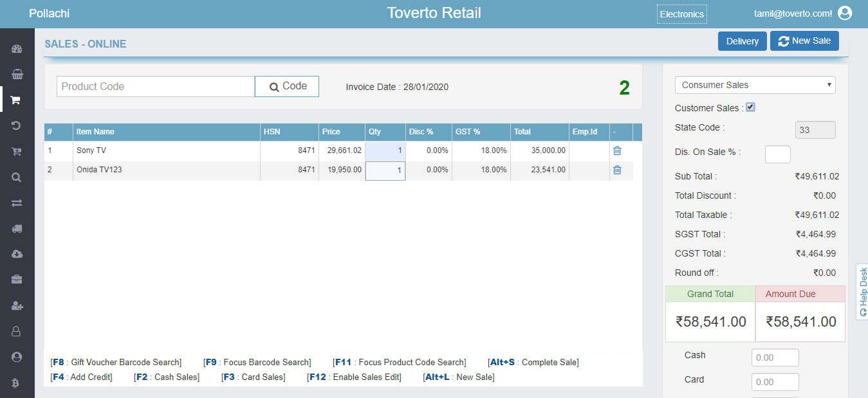The height and width of the screenshot is (398, 868).
Task: Open the cart-plus icon in sidebar
Action: [x=17, y=152]
